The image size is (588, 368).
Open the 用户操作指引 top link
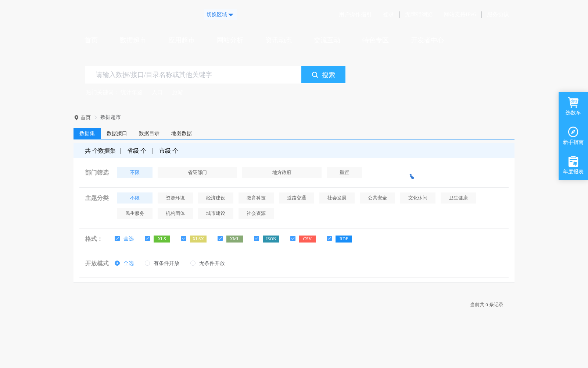355,15
